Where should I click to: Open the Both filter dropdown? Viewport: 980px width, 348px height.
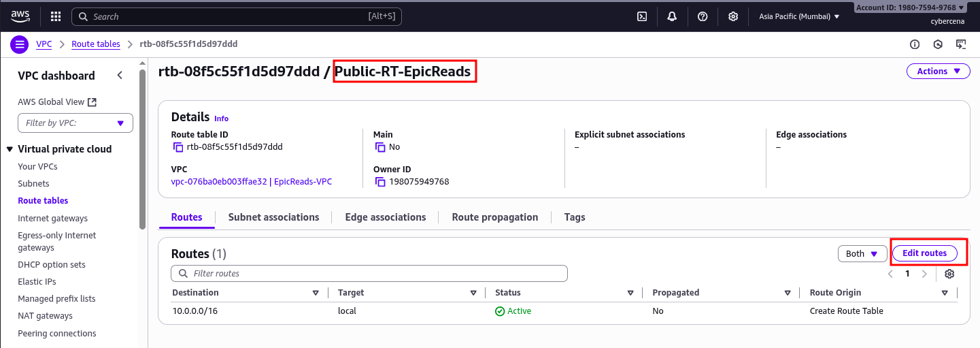pyautogui.click(x=862, y=254)
